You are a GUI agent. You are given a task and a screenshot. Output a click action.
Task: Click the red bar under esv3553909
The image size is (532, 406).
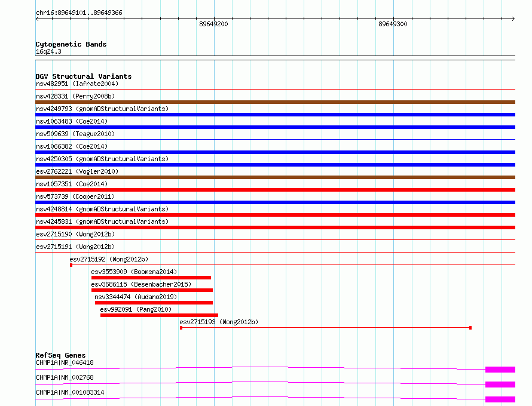point(151,278)
